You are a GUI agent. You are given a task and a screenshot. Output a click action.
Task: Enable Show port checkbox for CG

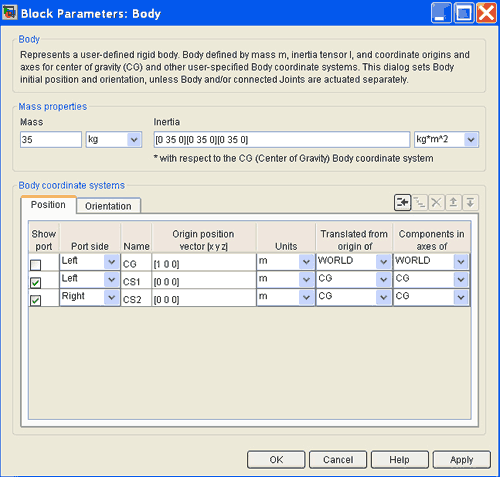tap(36, 265)
